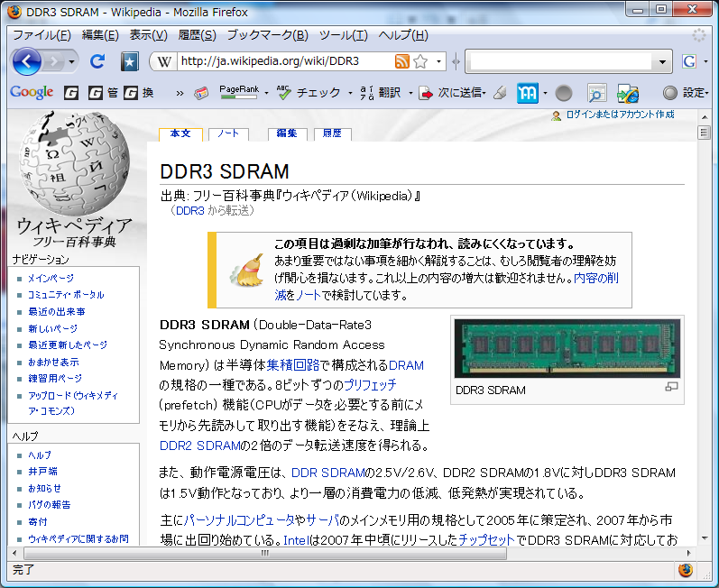Open the PageRank dropdown arrow
The width and height of the screenshot is (719, 588).
point(266,94)
